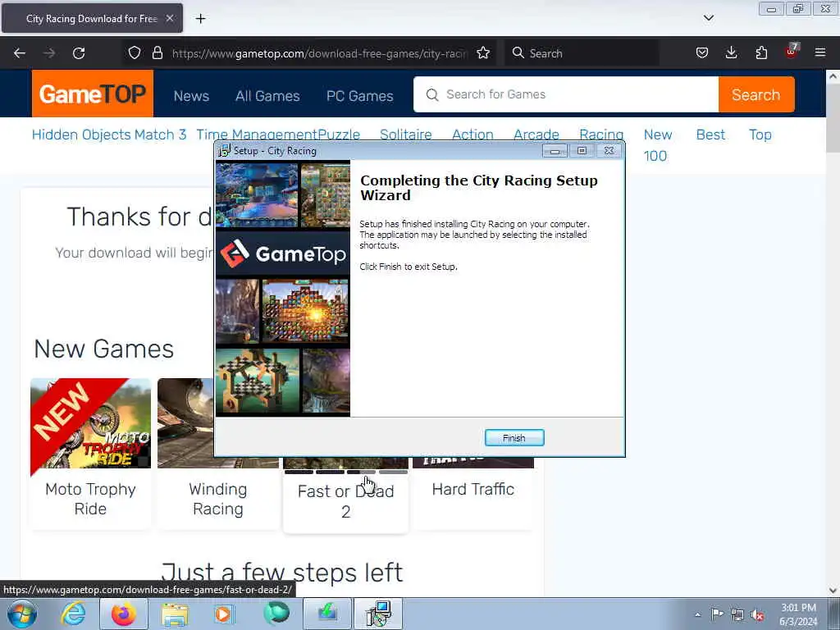Click the muted volume tray icon

pos(757,614)
